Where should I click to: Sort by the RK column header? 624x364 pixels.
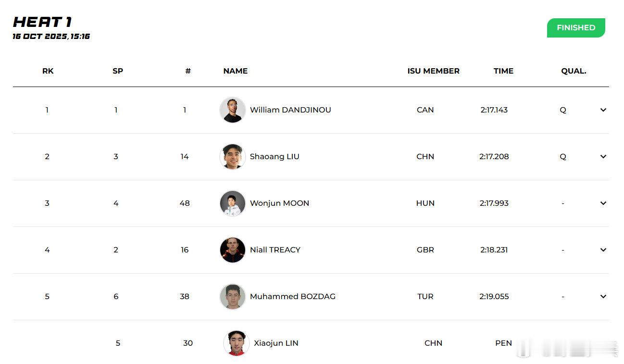(48, 71)
